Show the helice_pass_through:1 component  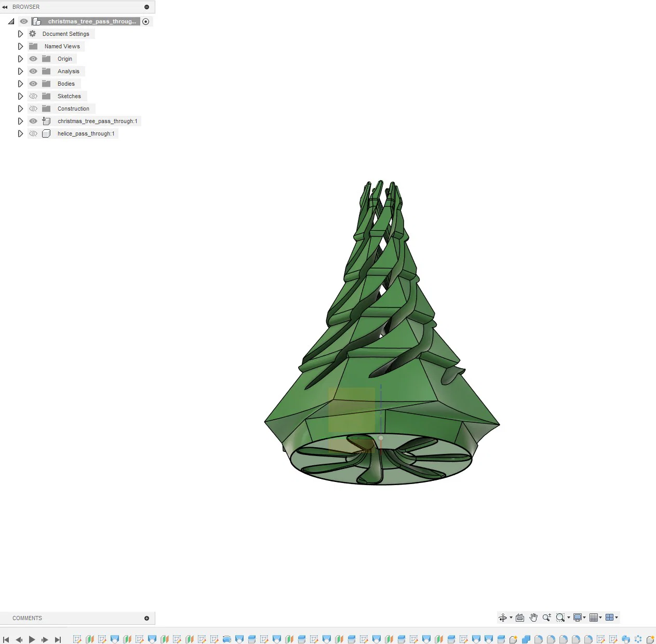pos(33,133)
